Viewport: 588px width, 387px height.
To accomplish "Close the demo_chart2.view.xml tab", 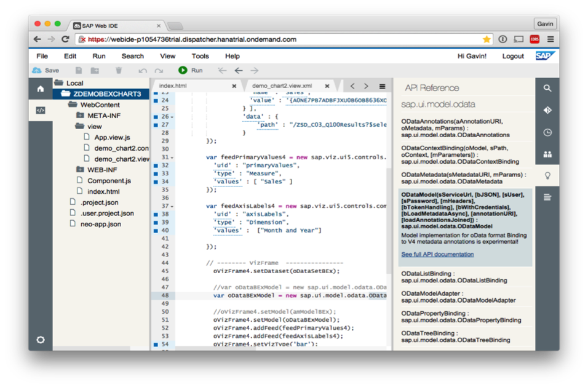I will pos(327,86).
